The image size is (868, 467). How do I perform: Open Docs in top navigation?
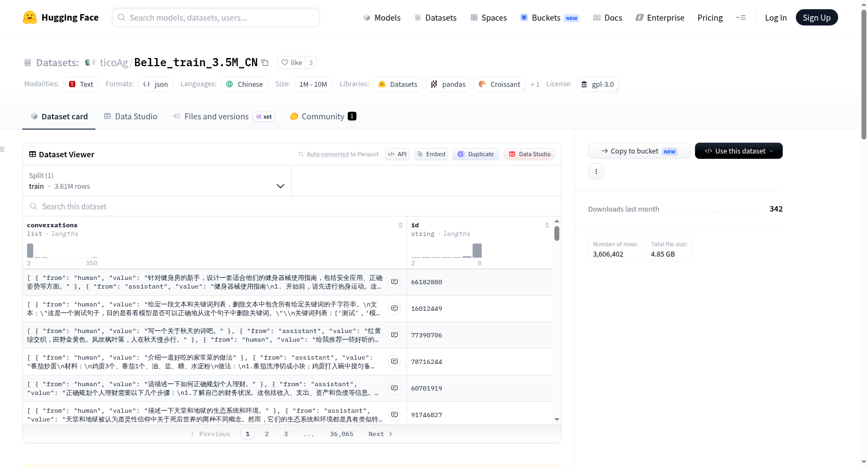pyautogui.click(x=608, y=17)
